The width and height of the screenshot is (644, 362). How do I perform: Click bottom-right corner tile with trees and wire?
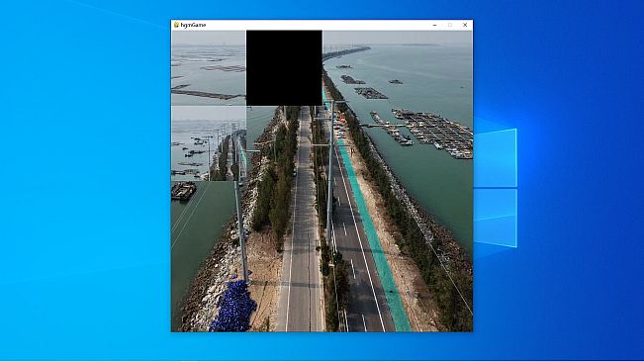[435, 294]
